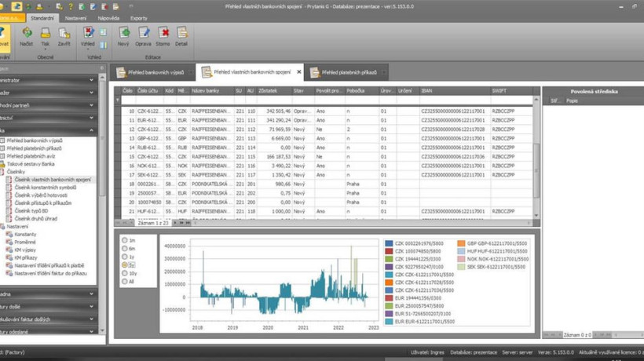Viewport: 644px width, 361px height.
Task: Click the Oprava edit icon
Action: [144, 33]
